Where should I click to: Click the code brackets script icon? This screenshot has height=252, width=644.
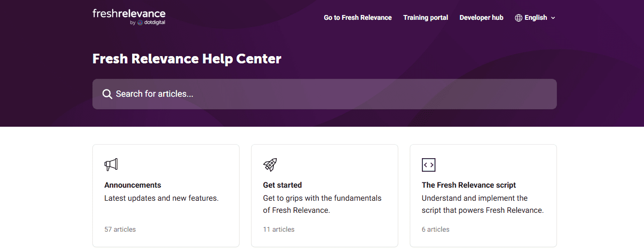pos(428,165)
